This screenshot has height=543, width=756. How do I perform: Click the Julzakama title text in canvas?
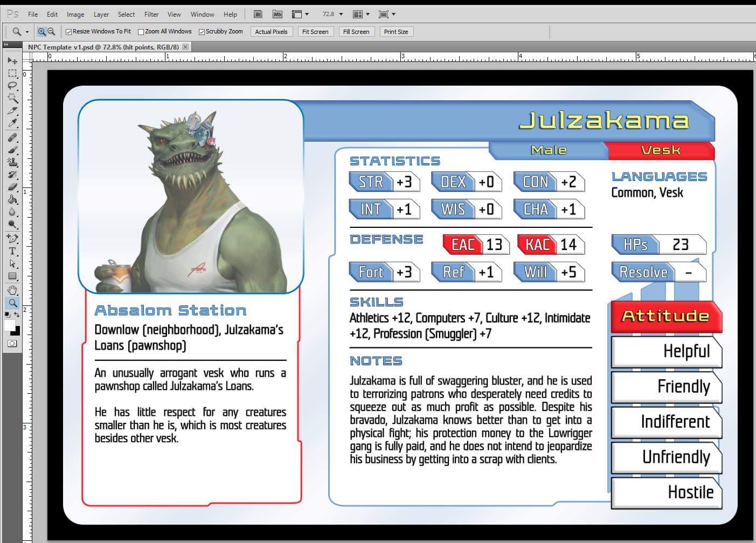(x=604, y=120)
